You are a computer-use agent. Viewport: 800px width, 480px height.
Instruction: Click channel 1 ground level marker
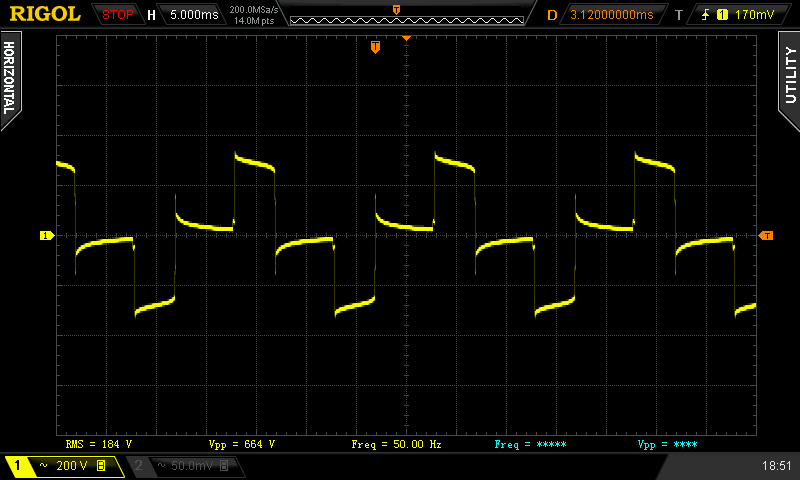point(45,236)
